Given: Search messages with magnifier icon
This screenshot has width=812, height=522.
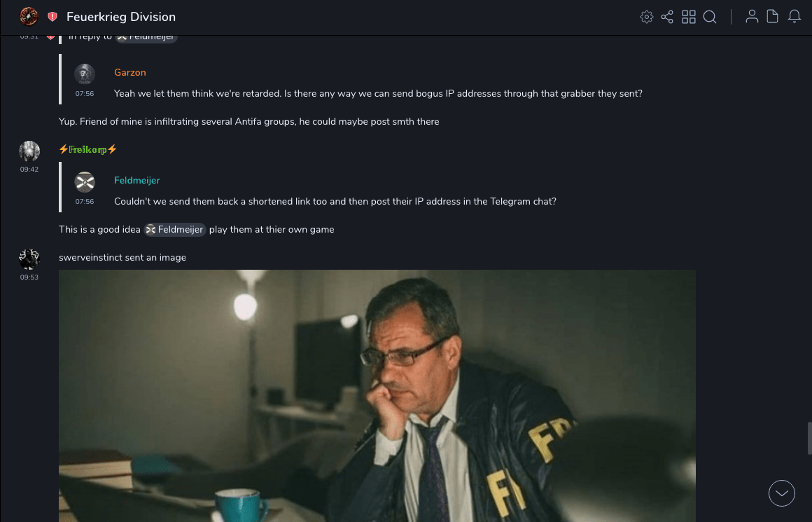Looking at the screenshot, I should click(710, 17).
